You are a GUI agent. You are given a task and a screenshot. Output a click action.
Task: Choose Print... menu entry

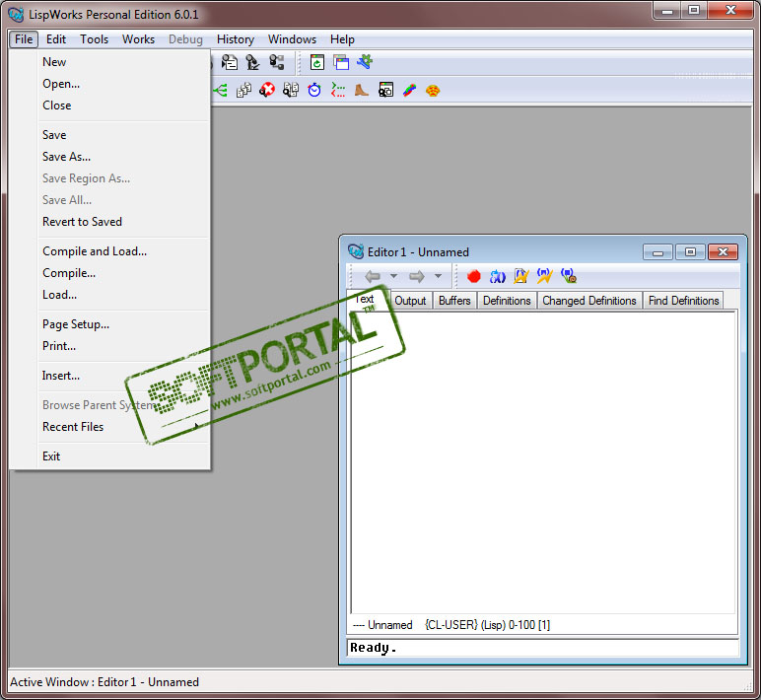click(123, 346)
